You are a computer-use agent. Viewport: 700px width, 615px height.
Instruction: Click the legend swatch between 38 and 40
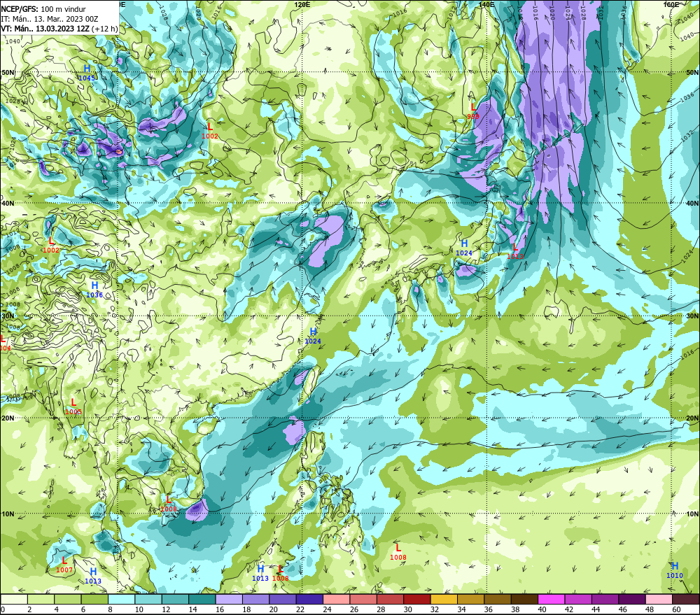524,599
